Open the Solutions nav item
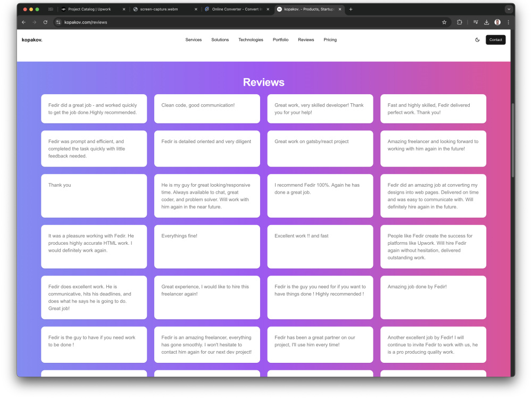Viewport: 532px width, 399px height. (220, 40)
